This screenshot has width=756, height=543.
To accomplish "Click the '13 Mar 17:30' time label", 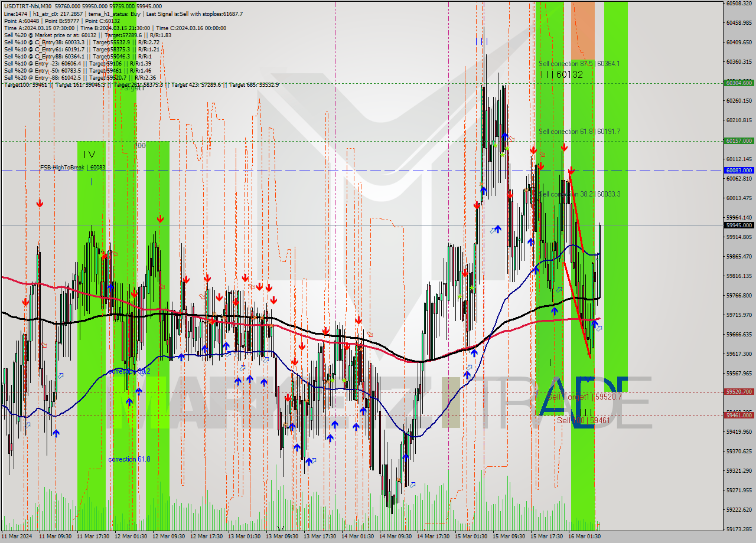I will click(x=320, y=537).
